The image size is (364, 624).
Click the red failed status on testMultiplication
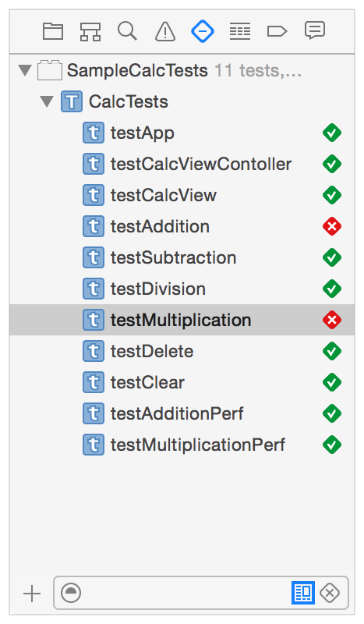[332, 320]
